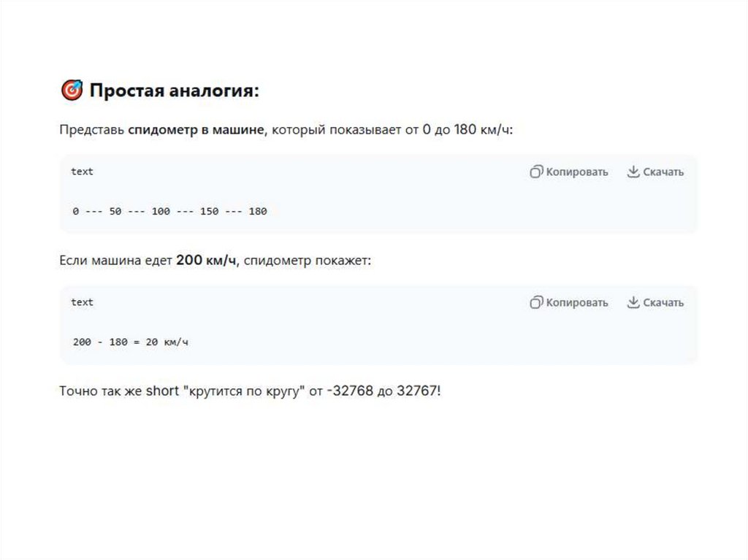
Task: Click the target emoji beside the heading
Action: [x=71, y=91]
